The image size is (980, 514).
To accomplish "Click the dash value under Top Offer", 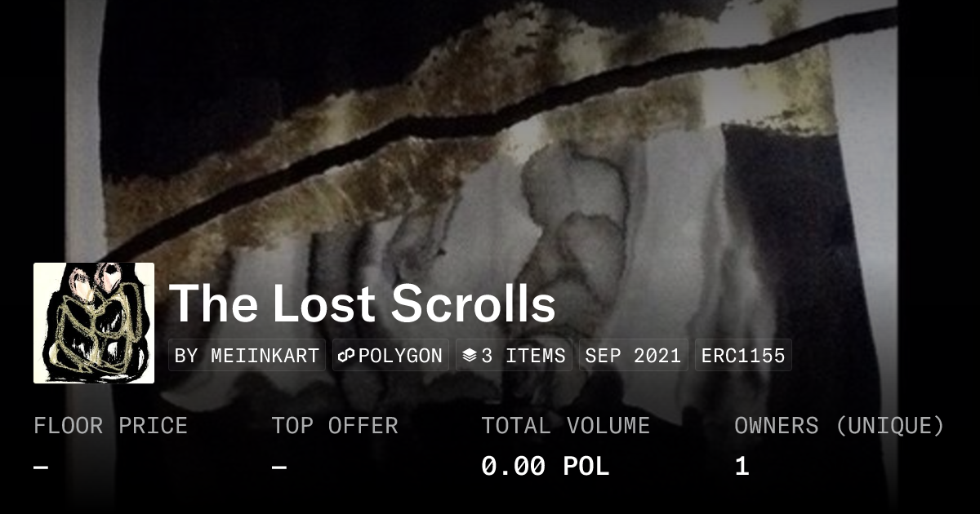I will coord(279,467).
